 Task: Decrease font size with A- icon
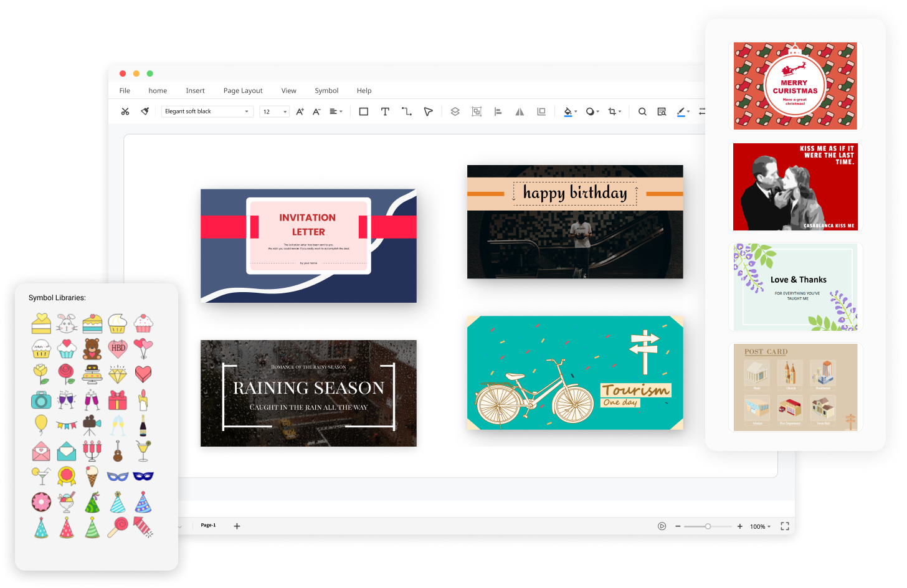[x=316, y=111]
